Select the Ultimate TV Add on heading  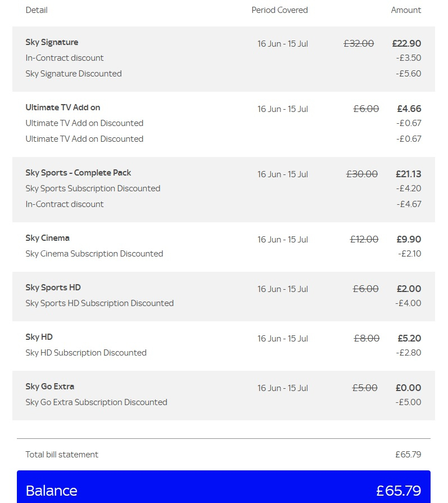63,107
